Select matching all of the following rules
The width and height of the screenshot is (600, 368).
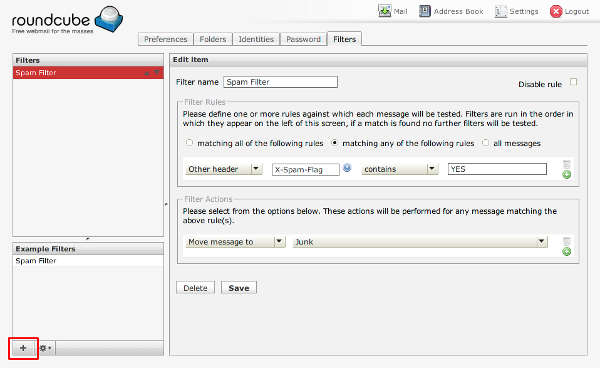pos(189,143)
